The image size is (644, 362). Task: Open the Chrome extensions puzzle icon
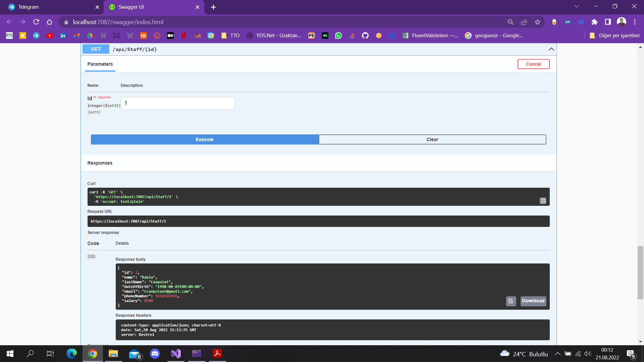(x=595, y=22)
